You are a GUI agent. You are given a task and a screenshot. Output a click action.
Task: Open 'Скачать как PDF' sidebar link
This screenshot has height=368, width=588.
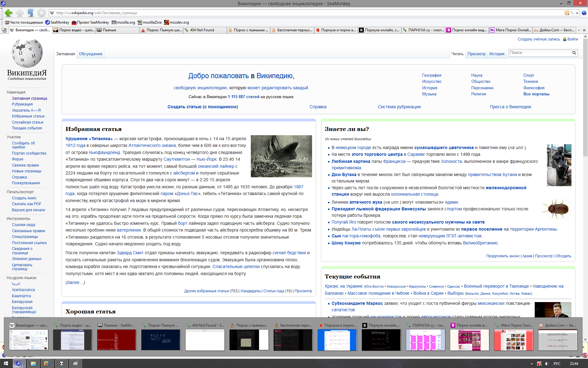pyautogui.click(x=27, y=204)
